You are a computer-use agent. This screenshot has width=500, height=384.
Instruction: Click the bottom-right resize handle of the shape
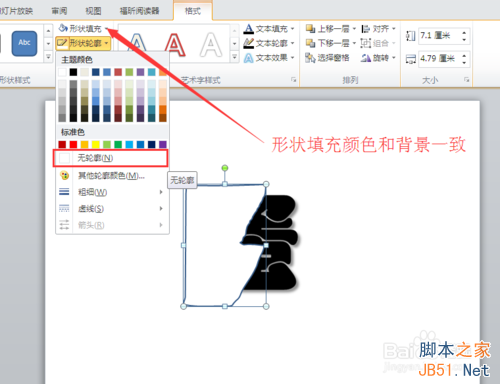(x=266, y=306)
